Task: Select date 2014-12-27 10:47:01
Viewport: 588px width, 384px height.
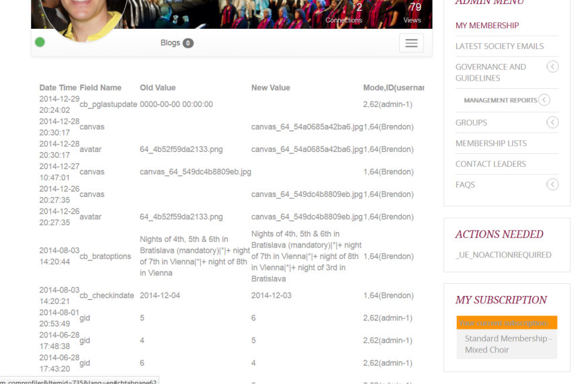Action: (x=59, y=172)
